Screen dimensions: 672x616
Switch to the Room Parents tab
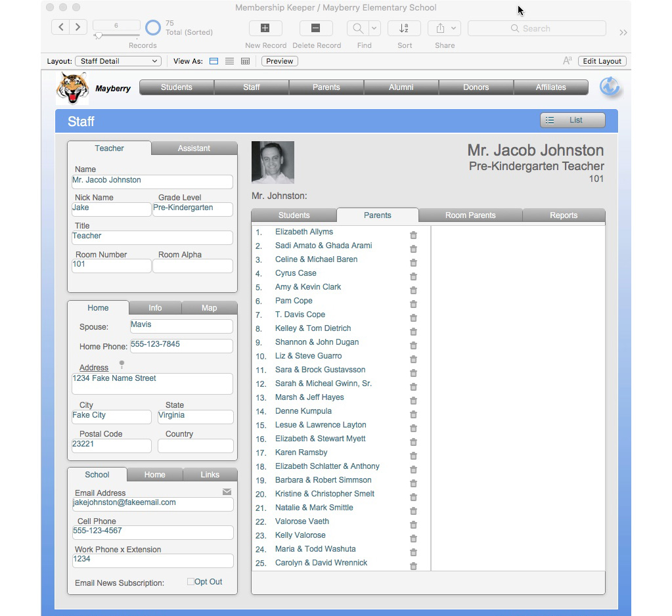(x=470, y=215)
